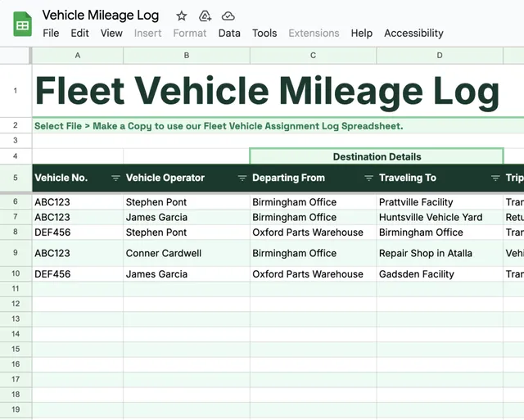Click the Traveling To header cell
The width and height of the screenshot is (524, 420).
(440, 178)
